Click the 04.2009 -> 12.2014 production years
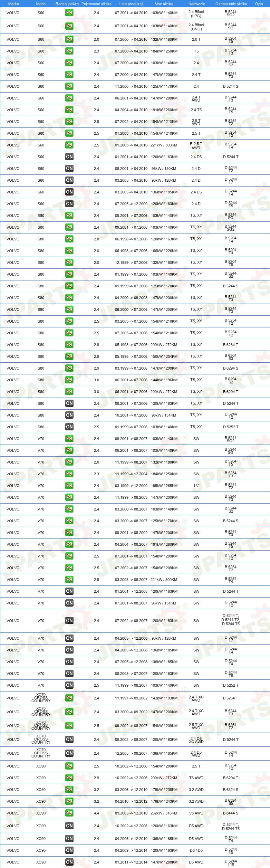 (x=131, y=850)
